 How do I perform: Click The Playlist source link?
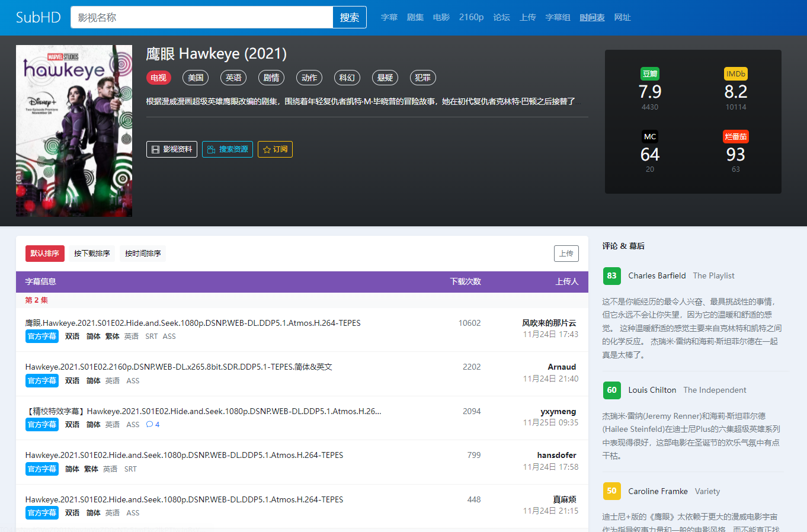click(x=713, y=276)
